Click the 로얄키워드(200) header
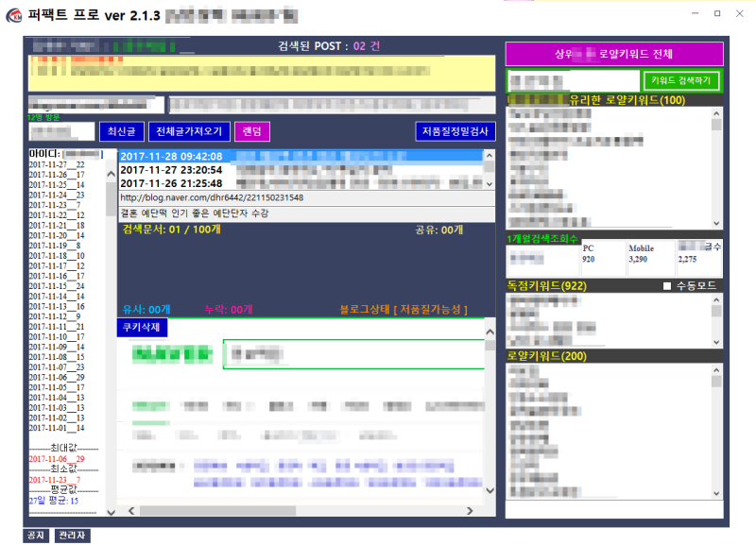Image resolution: width=756 pixels, height=545 pixels. pyautogui.click(x=547, y=356)
